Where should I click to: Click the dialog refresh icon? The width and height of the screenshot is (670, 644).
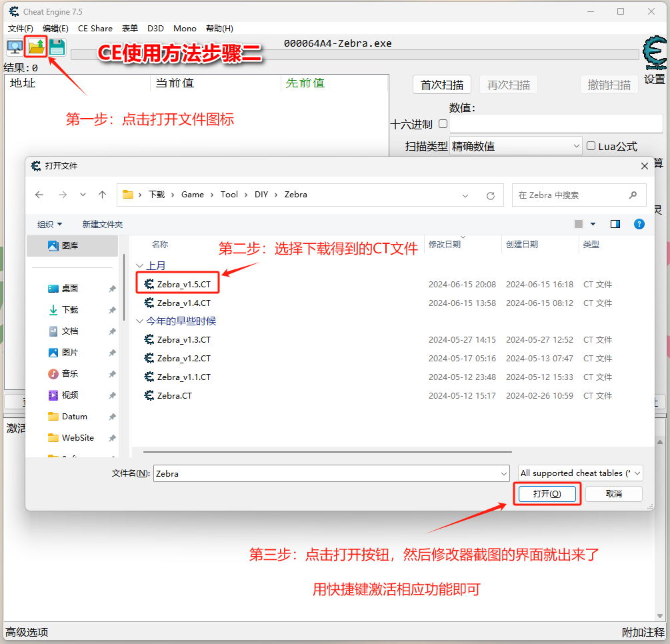coord(491,195)
